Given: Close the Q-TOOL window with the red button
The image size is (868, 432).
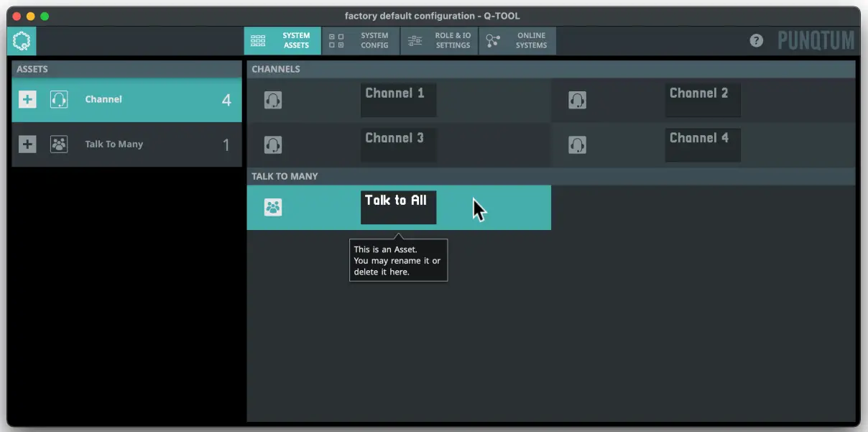Looking at the screenshot, I should pos(17,16).
